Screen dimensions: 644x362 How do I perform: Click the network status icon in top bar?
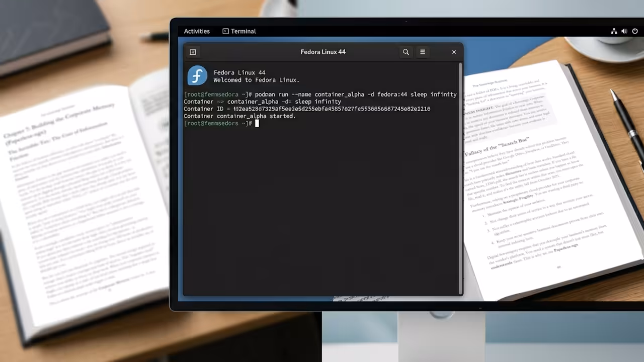(614, 31)
